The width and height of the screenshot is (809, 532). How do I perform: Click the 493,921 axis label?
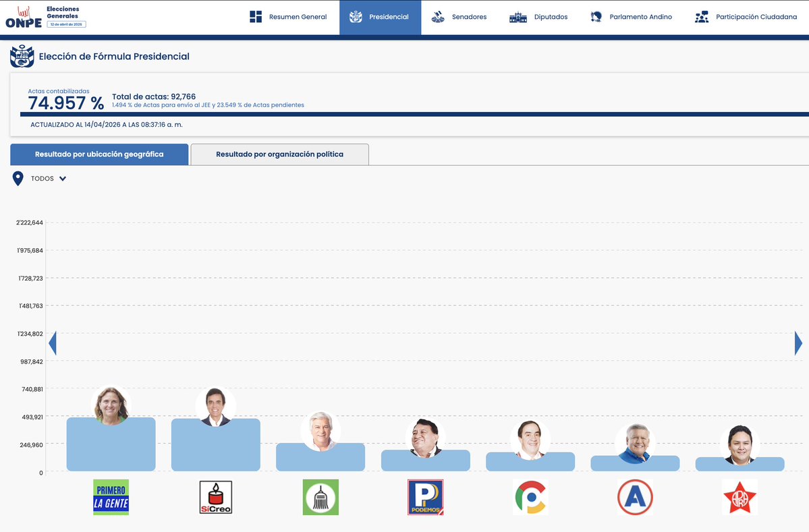click(32, 417)
